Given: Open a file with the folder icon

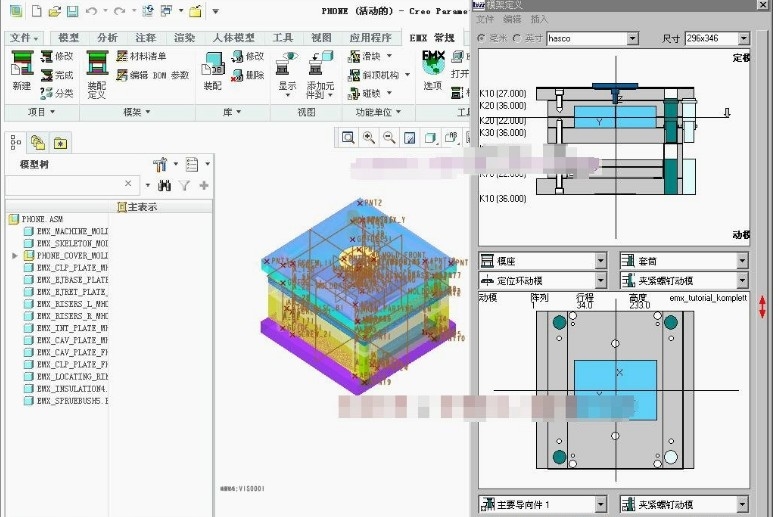Looking at the screenshot, I should 54,11.
